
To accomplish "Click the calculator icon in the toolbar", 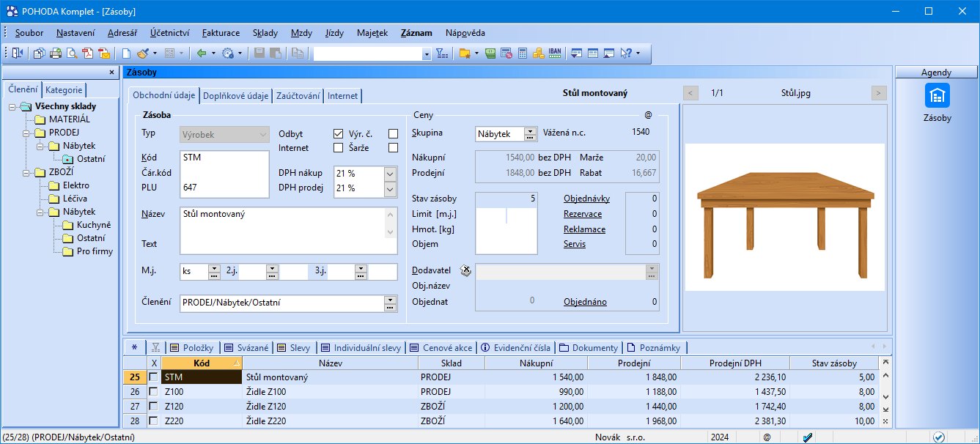I will pyautogui.click(x=523, y=53).
